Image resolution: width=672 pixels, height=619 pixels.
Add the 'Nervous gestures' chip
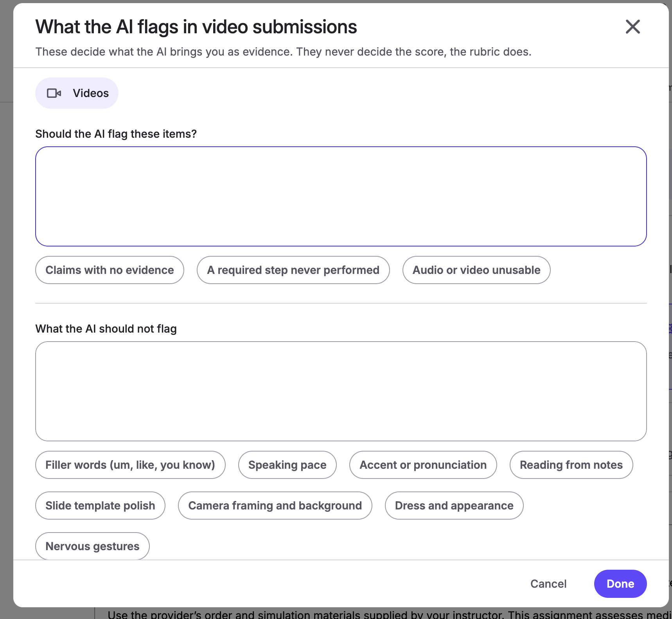click(x=92, y=546)
